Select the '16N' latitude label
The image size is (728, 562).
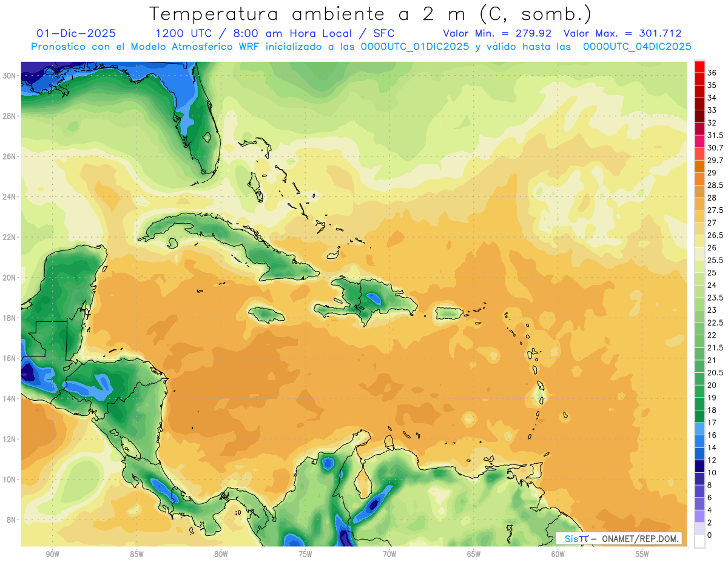(x=9, y=358)
